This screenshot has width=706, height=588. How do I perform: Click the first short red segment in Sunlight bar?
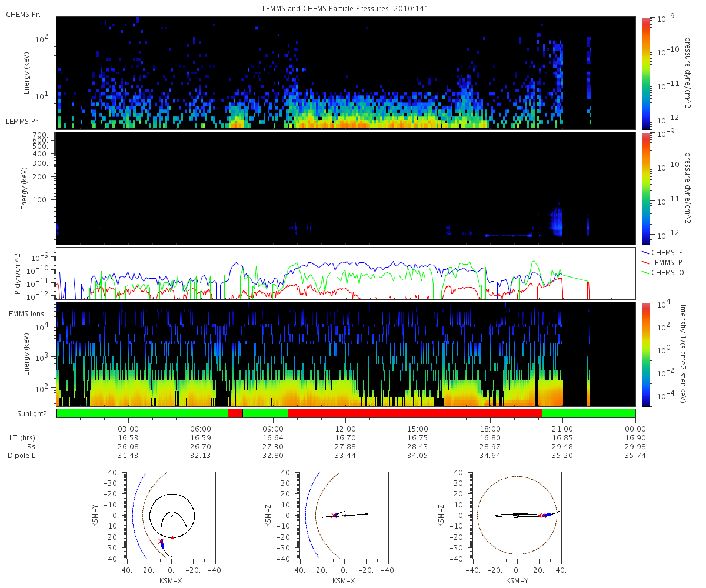pos(235,413)
